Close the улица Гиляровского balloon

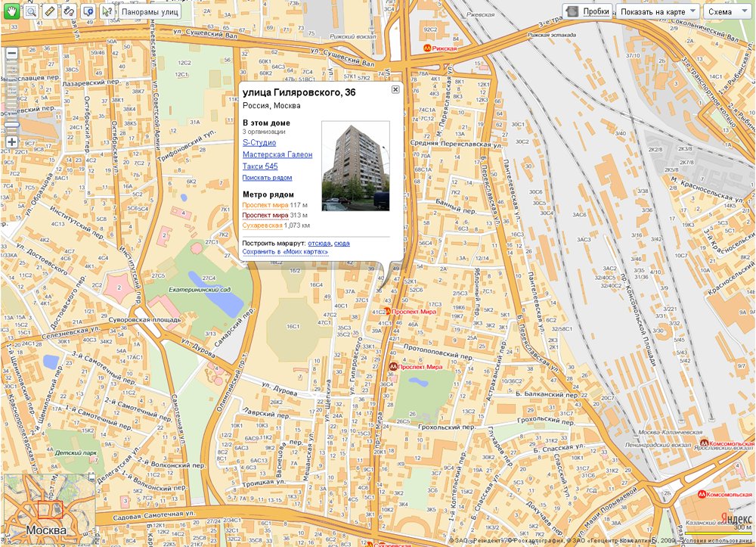click(395, 89)
